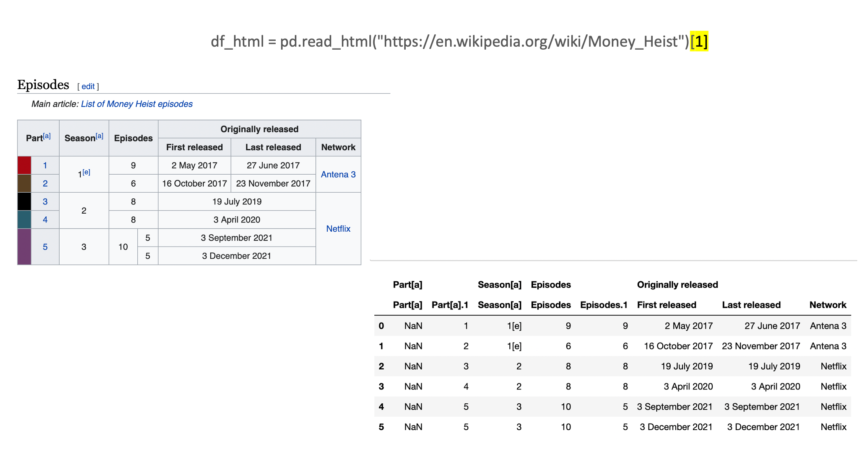Select the Episodes section heading
This screenshot has width=868, height=474.
pyautogui.click(x=43, y=84)
